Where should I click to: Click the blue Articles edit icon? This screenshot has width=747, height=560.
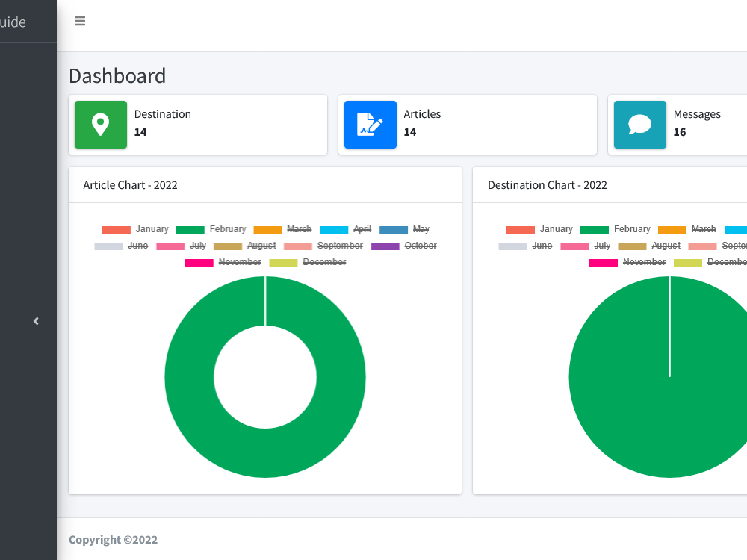point(371,124)
